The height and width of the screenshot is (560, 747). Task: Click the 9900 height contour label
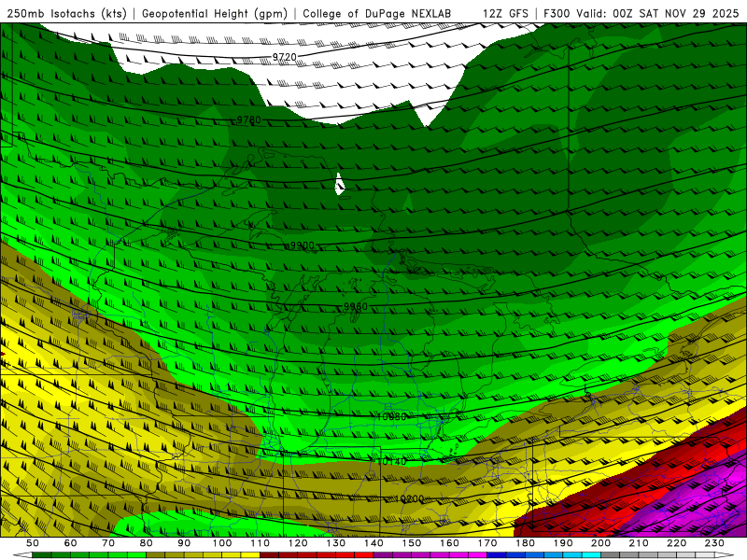coord(302,245)
